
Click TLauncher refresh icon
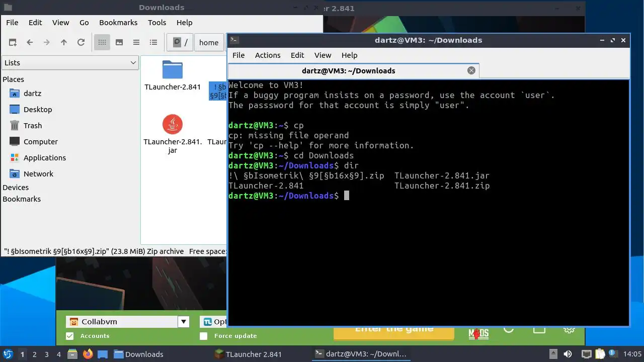[x=509, y=329]
